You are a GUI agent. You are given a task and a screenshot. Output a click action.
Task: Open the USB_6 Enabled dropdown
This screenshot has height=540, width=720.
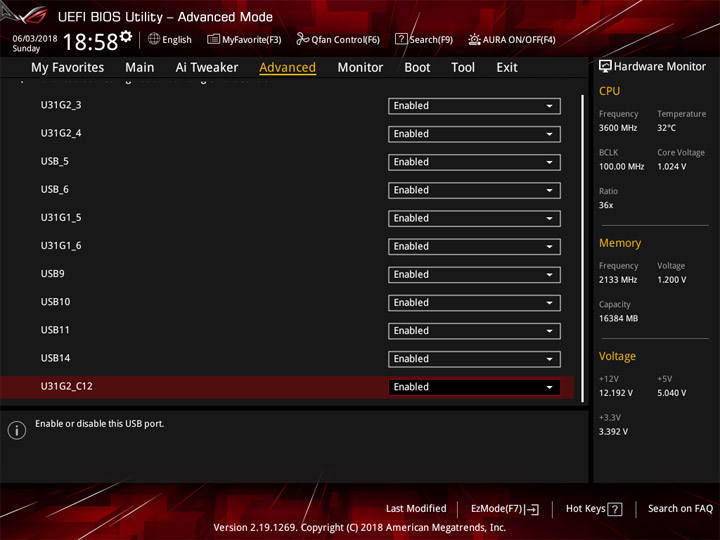(474, 191)
